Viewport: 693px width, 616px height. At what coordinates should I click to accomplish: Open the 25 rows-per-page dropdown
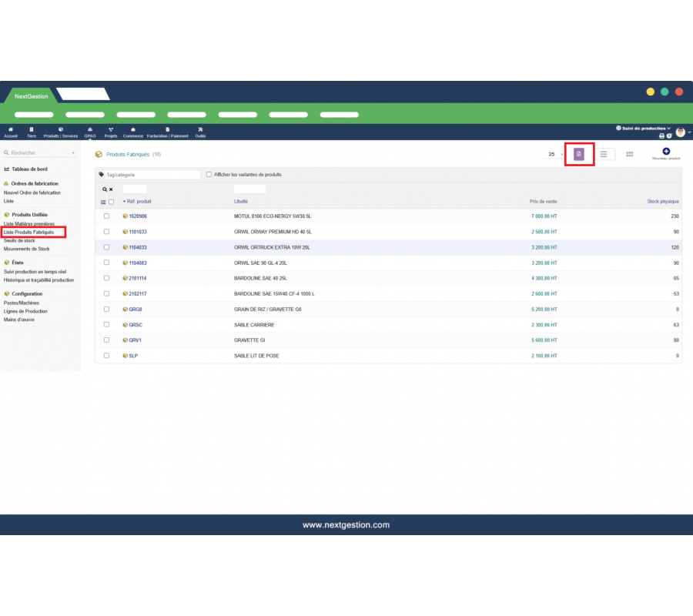[x=554, y=154]
